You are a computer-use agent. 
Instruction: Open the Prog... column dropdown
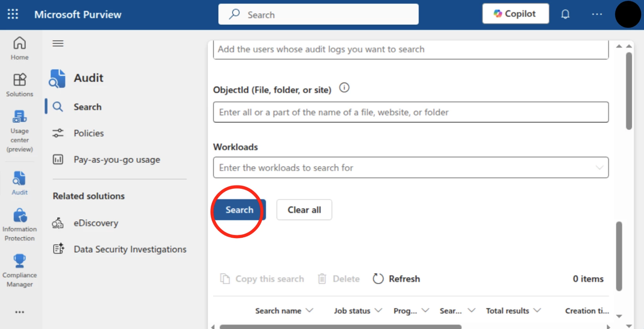425,311
